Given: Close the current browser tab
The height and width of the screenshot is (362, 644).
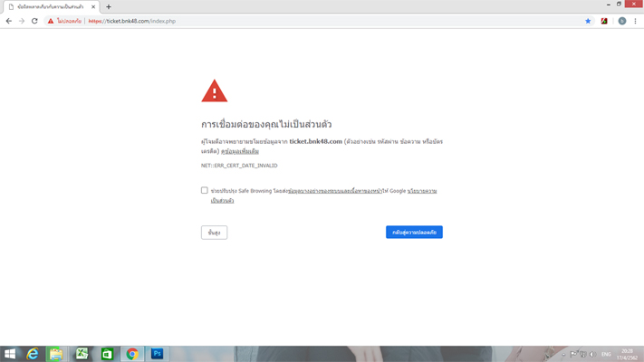Looking at the screenshot, I should pos(93,6).
